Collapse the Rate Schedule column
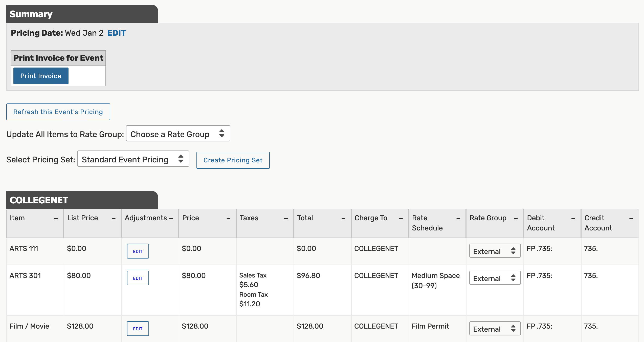The height and width of the screenshot is (342, 644). (x=458, y=218)
